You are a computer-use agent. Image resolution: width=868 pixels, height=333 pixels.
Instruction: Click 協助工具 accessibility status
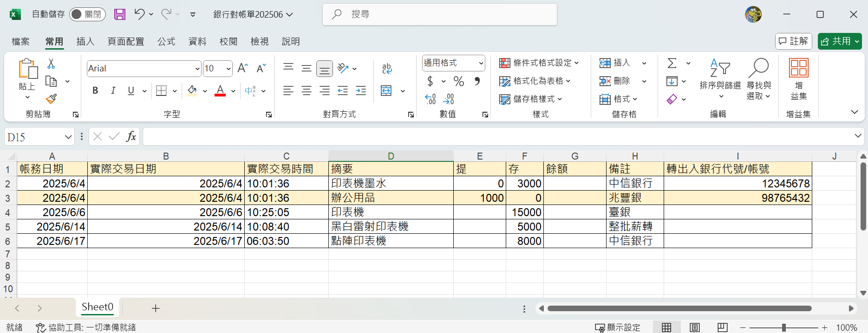point(86,327)
